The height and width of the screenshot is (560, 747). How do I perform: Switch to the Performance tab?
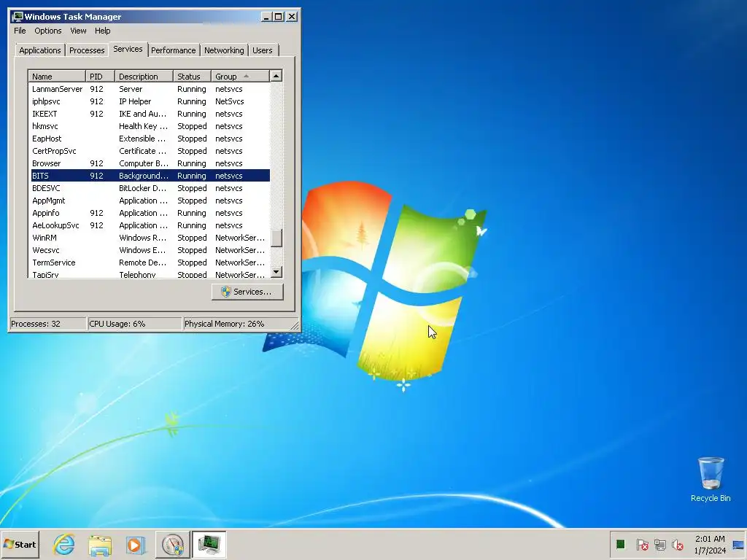174,50
